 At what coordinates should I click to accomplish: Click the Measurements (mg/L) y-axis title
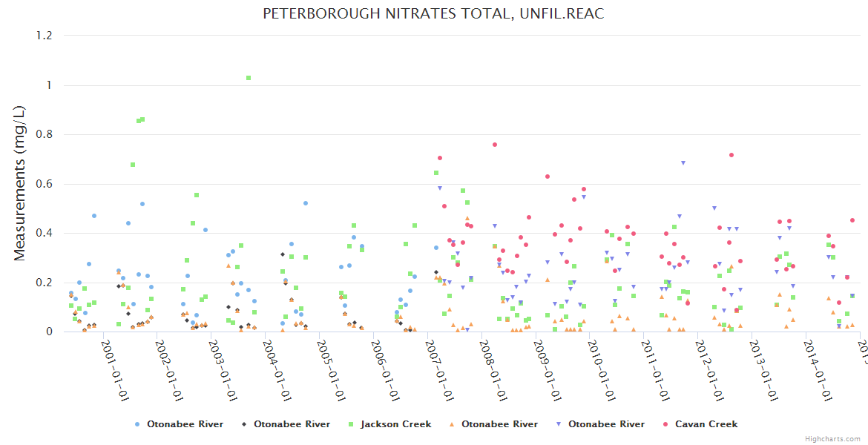point(20,182)
